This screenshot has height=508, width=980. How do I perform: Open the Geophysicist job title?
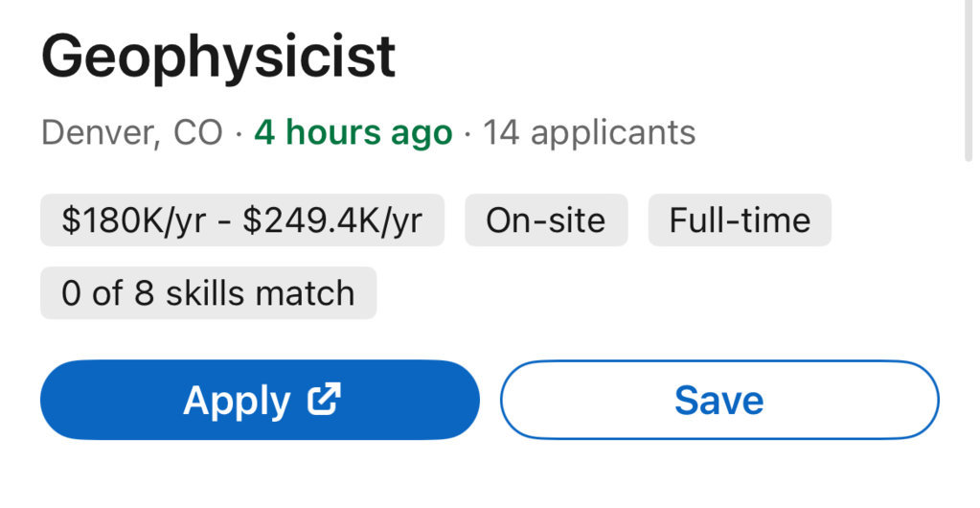218,57
